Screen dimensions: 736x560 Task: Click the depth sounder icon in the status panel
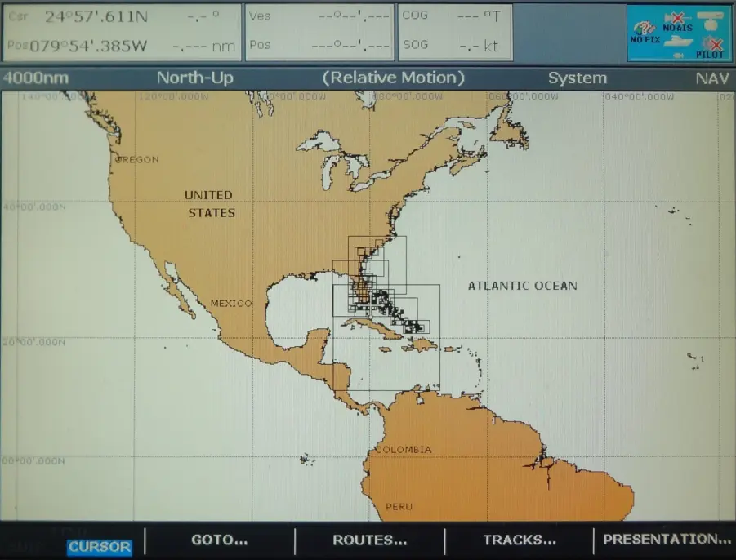710,22
